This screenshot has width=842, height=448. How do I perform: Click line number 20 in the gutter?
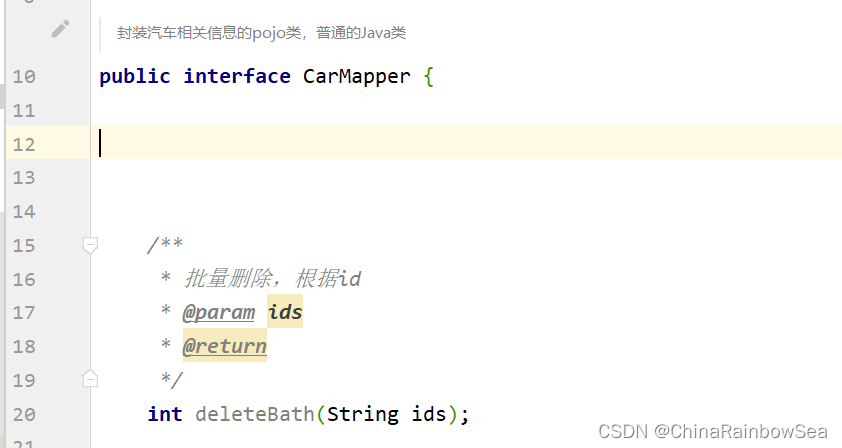(x=23, y=414)
